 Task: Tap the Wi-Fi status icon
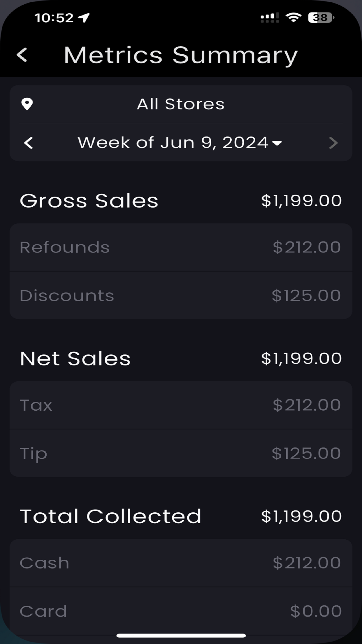tap(294, 18)
